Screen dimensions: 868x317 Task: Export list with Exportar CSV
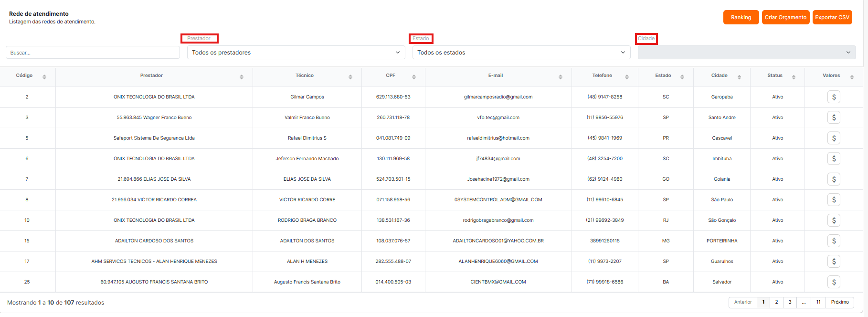point(832,17)
